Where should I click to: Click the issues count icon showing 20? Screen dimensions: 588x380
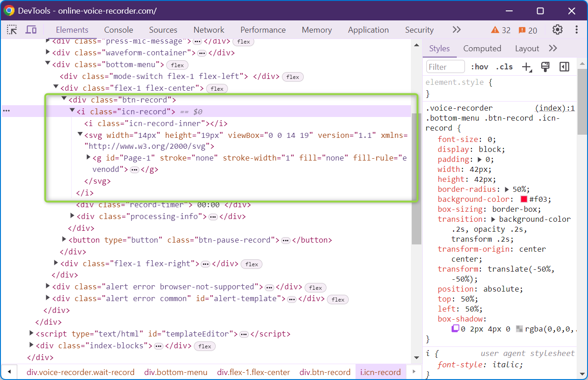(528, 30)
